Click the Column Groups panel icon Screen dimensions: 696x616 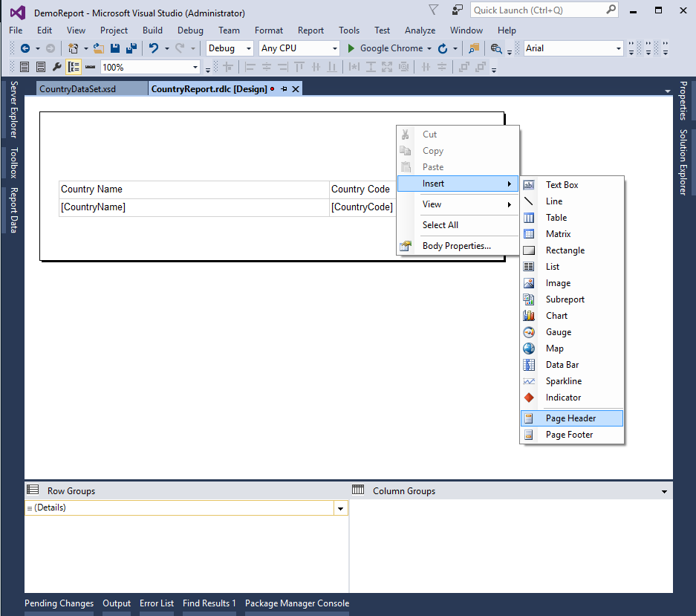tap(358, 490)
